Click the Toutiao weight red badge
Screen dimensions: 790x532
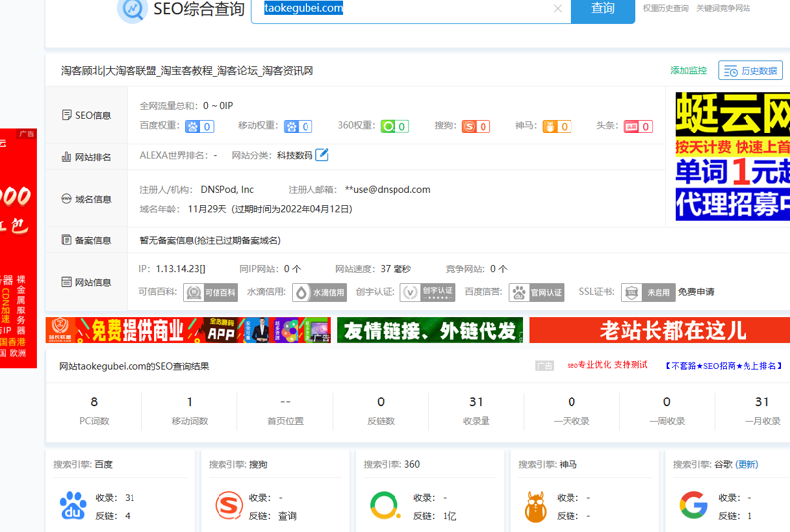point(638,126)
